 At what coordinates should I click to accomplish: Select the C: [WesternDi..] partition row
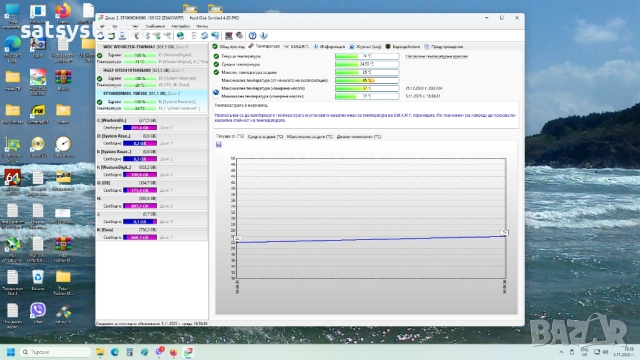[152, 124]
